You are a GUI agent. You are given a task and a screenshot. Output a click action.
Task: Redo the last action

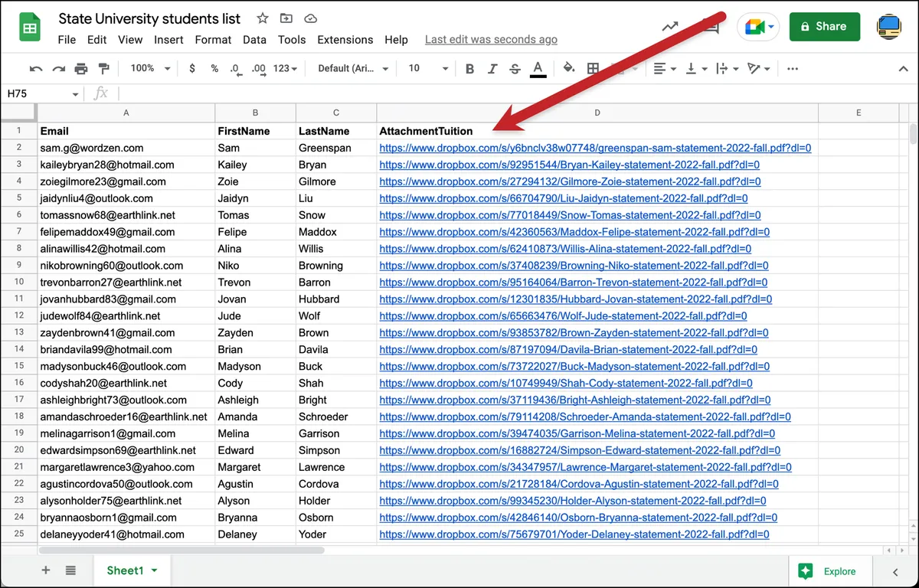[x=58, y=68]
